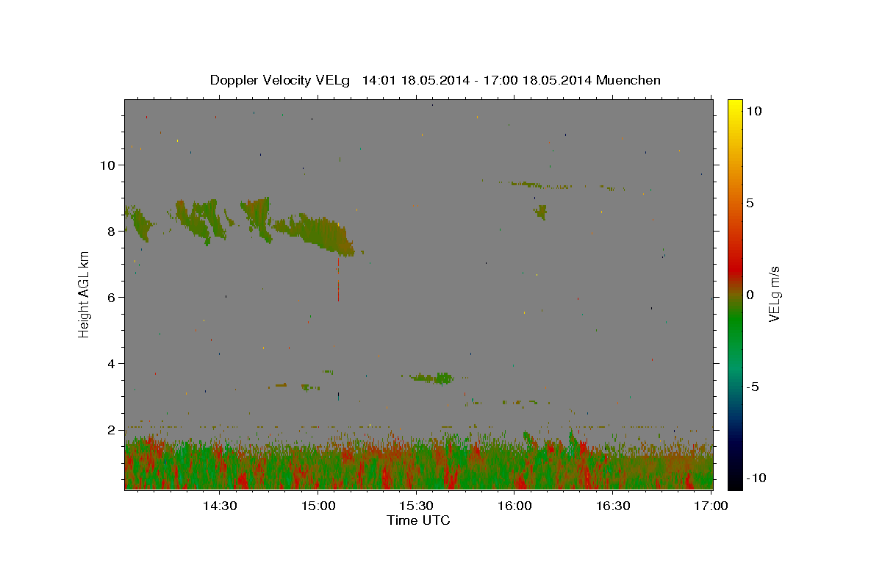This screenshot has height=588, width=882.
Task: Pick the black bottom of the colorbar
Action: [x=734, y=481]
